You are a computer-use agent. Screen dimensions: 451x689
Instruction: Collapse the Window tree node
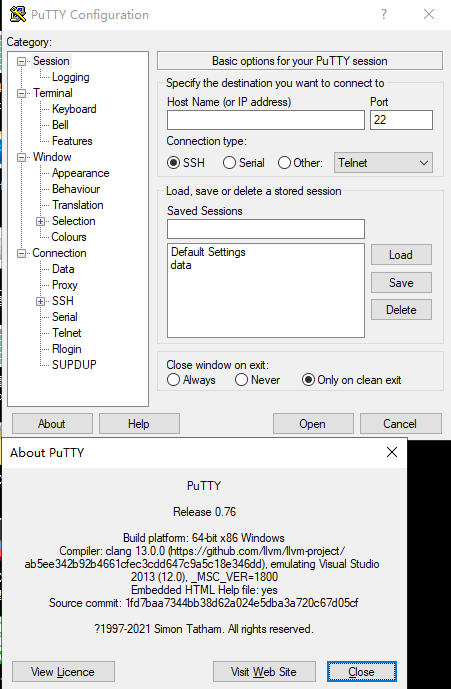point(21,157)
